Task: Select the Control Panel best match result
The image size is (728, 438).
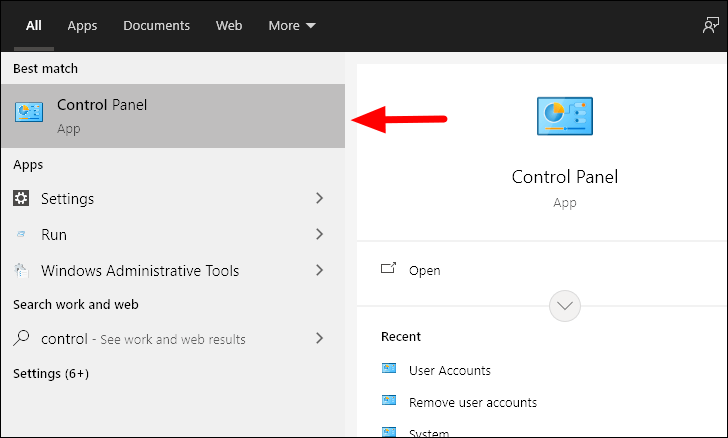Action: coord(173,116)
